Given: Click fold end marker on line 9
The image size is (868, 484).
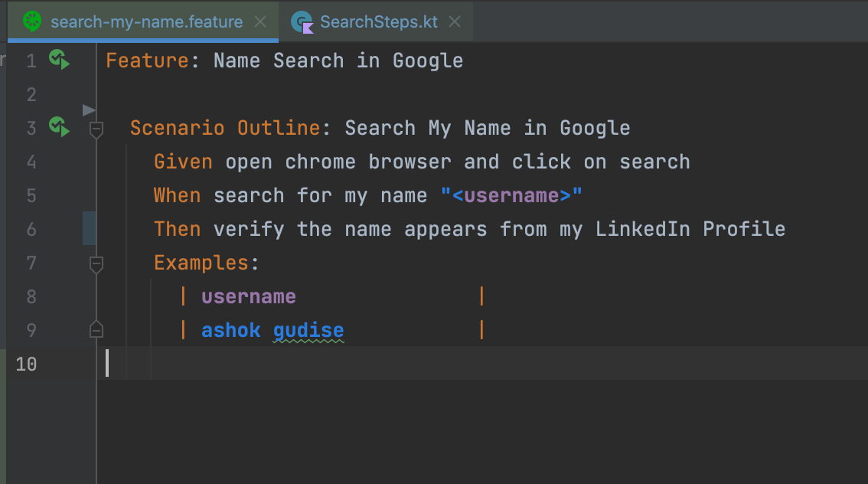Looking at the screenshot, I should 96,330.
